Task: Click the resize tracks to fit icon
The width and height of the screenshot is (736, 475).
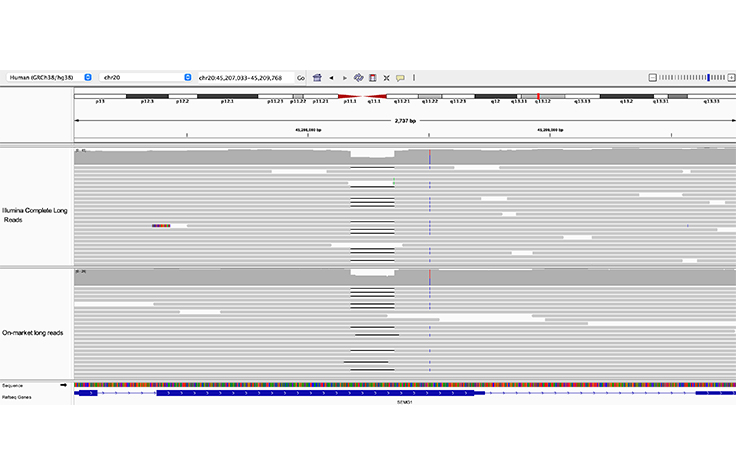Action: point(386,77)
